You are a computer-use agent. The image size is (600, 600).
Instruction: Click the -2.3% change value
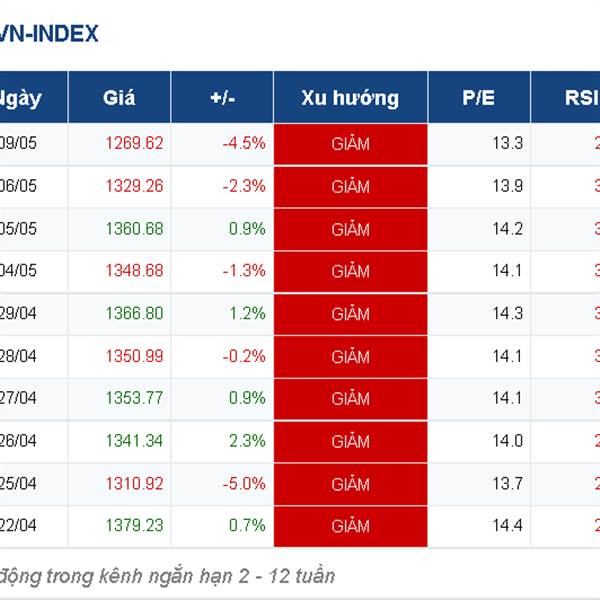click(x=244, y=186)
